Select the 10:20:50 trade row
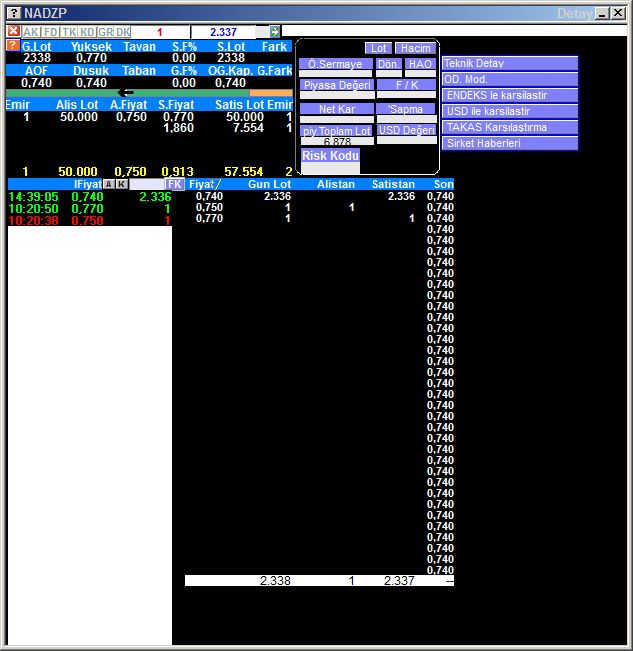The image size is (633, 651). pos(90,208)
